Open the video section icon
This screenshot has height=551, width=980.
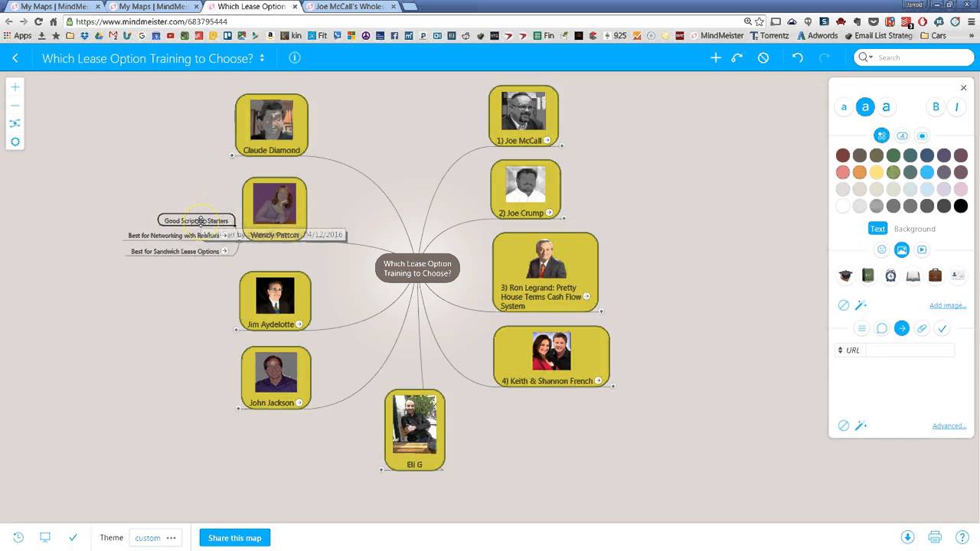coord(922,249)
